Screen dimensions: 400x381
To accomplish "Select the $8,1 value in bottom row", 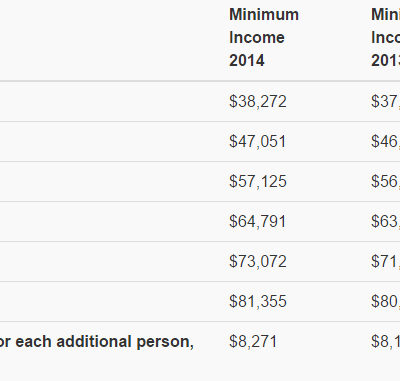I will tap(386, 341).
